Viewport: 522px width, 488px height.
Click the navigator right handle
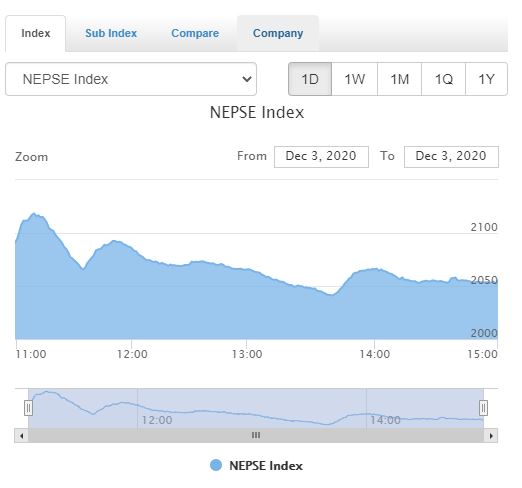483,408
